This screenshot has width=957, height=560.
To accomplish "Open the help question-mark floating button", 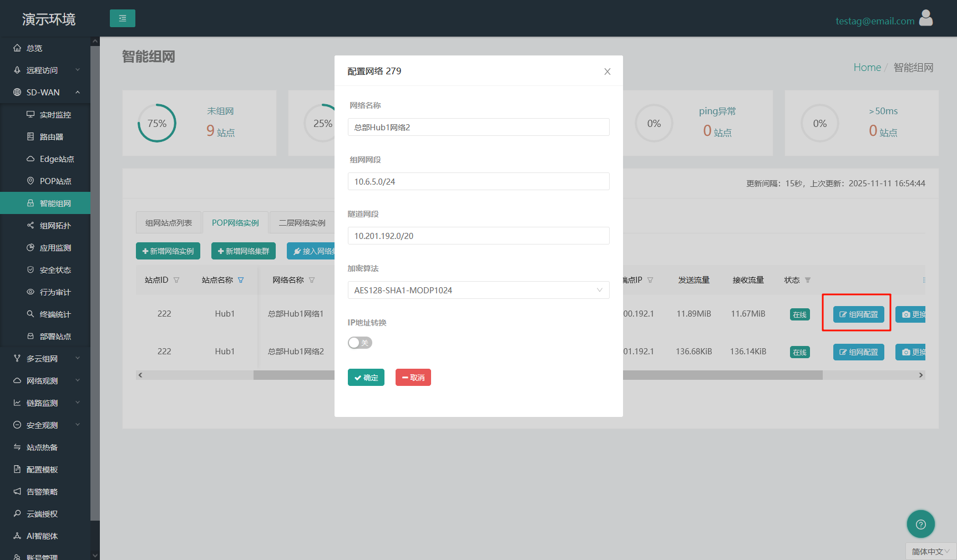I will (921, 524).
